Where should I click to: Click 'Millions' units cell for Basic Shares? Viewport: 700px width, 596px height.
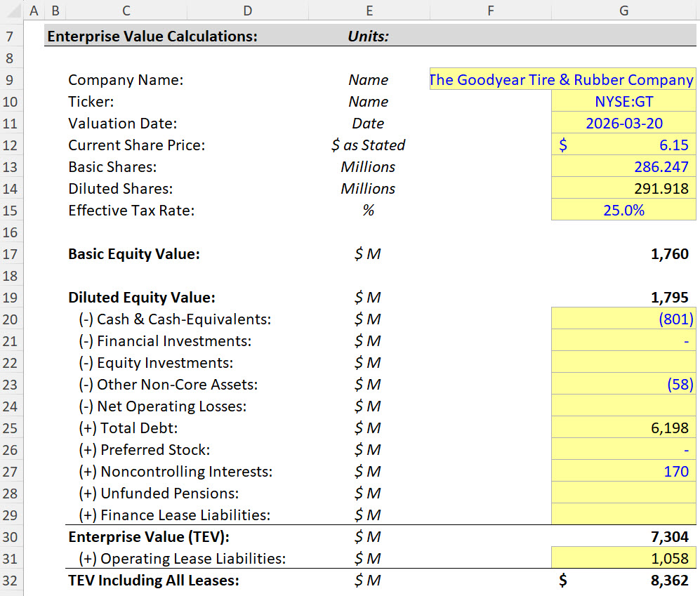tap(369, 167)
